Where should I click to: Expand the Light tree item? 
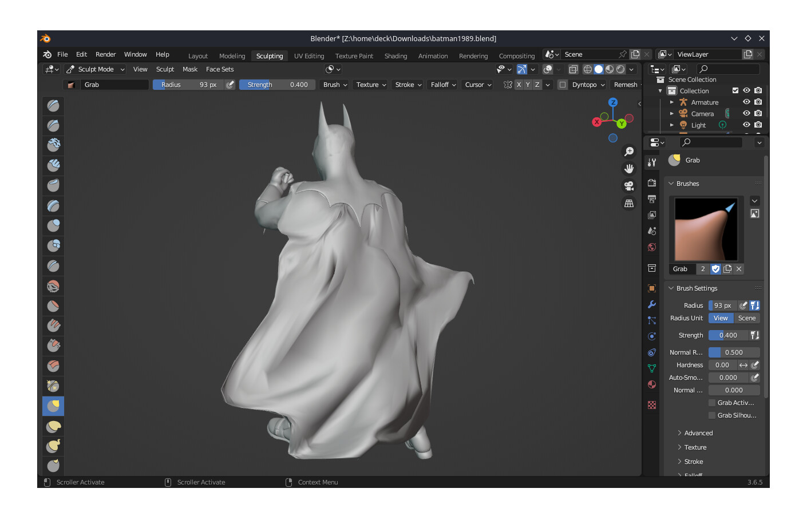pos(671,125)
